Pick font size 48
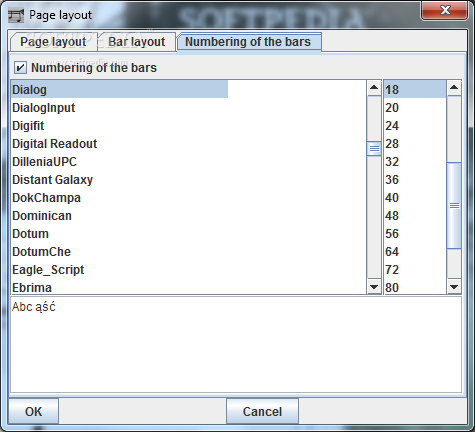This screenshot has height=432, width=475. pyautogui.click(x=415, y=215)
